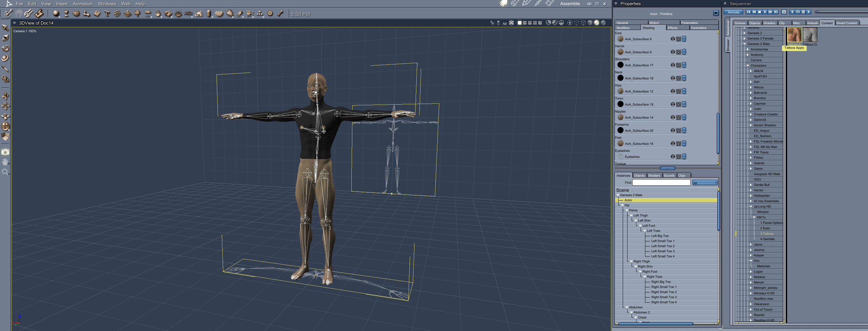Jump to first frame in Sequencer

748,12
